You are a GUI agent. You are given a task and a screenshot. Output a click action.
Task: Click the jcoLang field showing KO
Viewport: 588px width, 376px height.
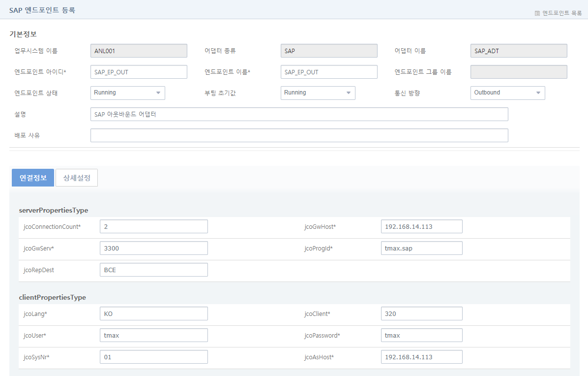click(x=154, y=313)
